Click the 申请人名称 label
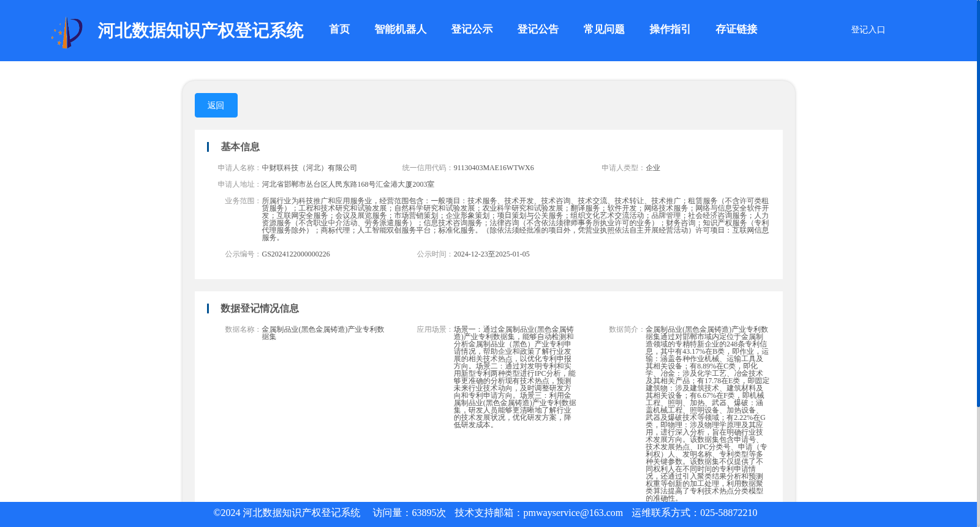This screenshot has width=980, height=527. coord(238,168)
